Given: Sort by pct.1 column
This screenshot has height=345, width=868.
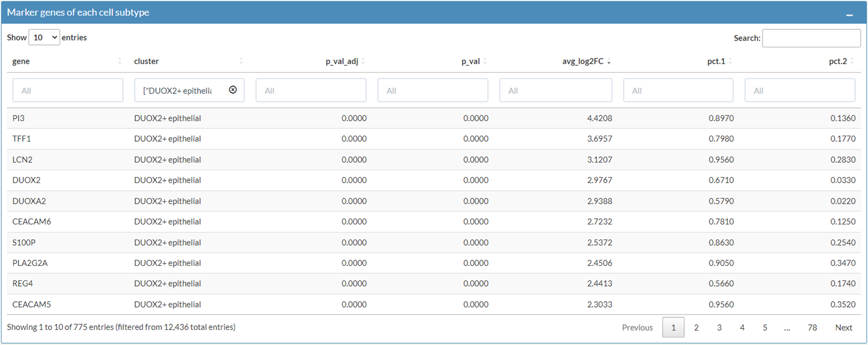Looking at the screenshot, I should point(716,61).
